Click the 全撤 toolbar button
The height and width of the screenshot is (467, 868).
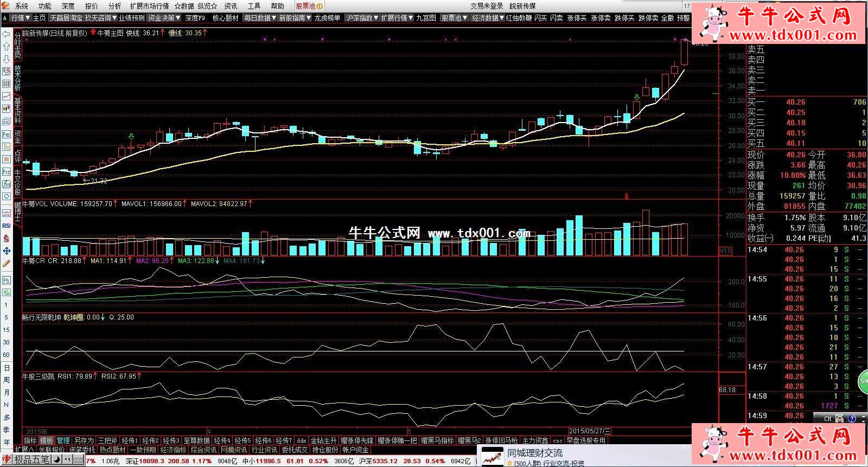click(667, 18)
